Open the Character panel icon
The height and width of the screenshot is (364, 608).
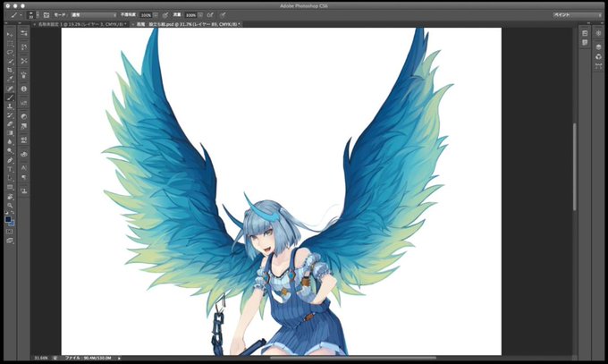pos(24,168)
